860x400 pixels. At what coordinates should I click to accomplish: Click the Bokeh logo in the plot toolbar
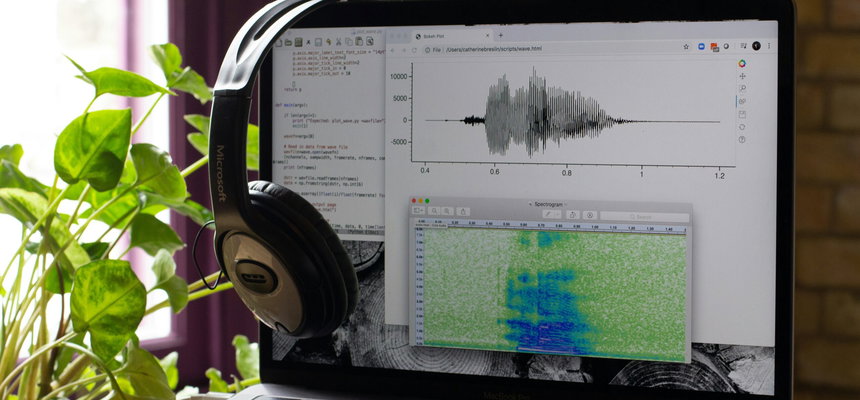click(742, 62)
